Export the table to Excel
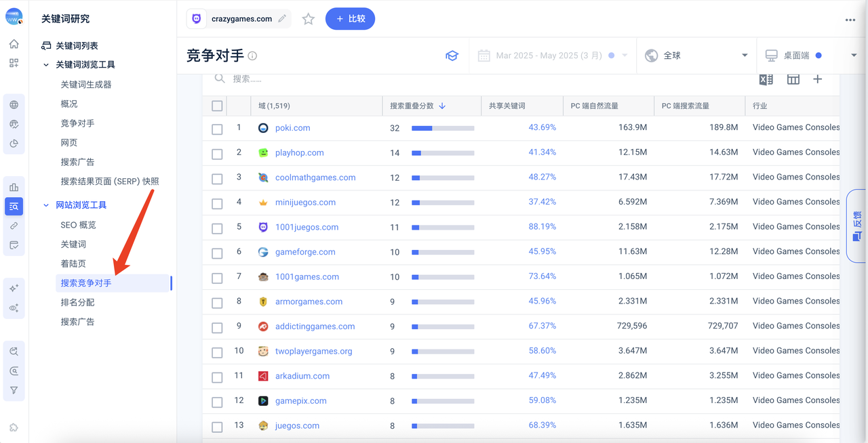 point(766,79)
